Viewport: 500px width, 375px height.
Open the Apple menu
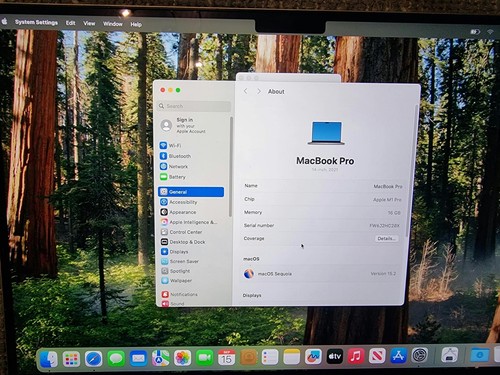point(5,21)
